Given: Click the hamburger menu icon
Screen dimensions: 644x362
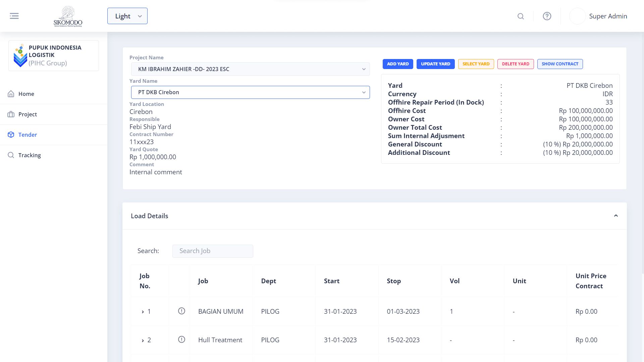Looking at the screenshot, I should tap(14, 16).
